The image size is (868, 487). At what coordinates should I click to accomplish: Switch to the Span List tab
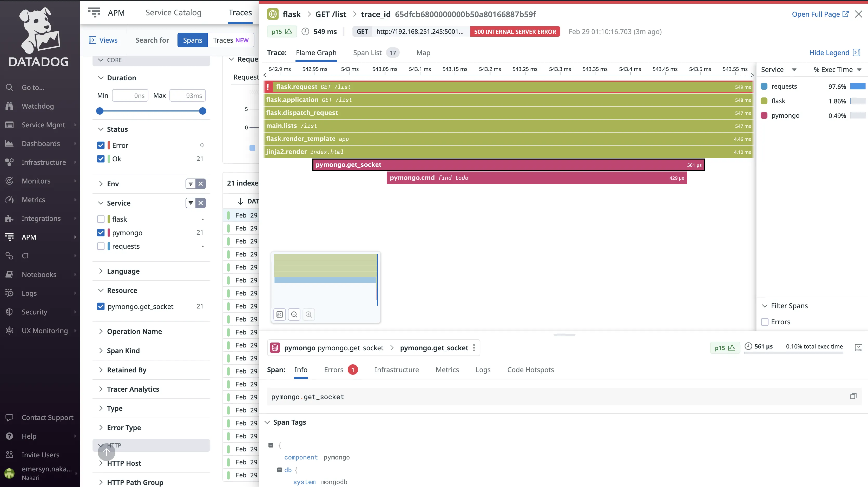pos(367,52)
